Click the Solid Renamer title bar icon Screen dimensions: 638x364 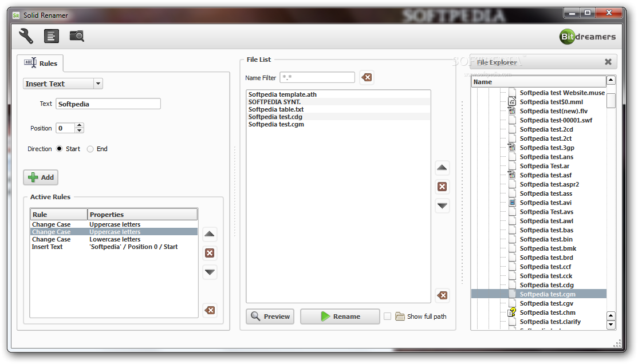pos(16,15)
